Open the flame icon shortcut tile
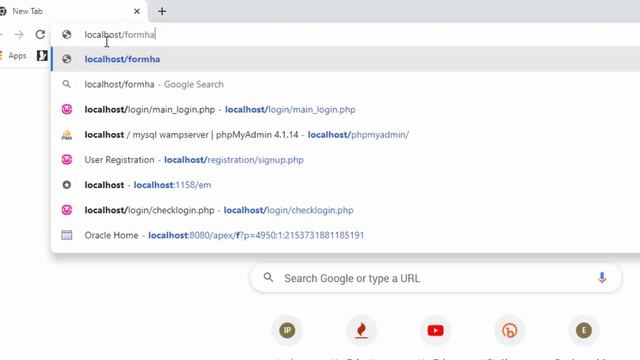Image resolution: width=640 pixels, height=360 pixels. pos(361,330)
